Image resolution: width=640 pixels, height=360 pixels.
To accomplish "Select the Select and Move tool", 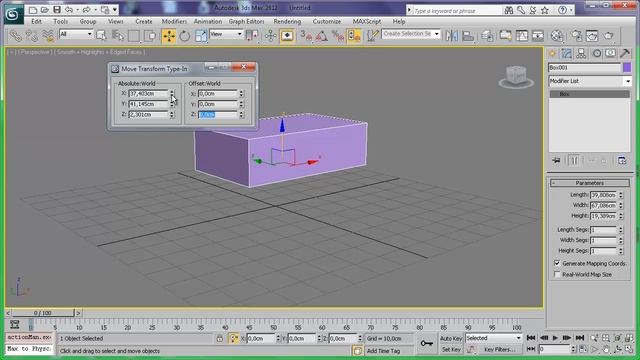I will pos(169,36).
